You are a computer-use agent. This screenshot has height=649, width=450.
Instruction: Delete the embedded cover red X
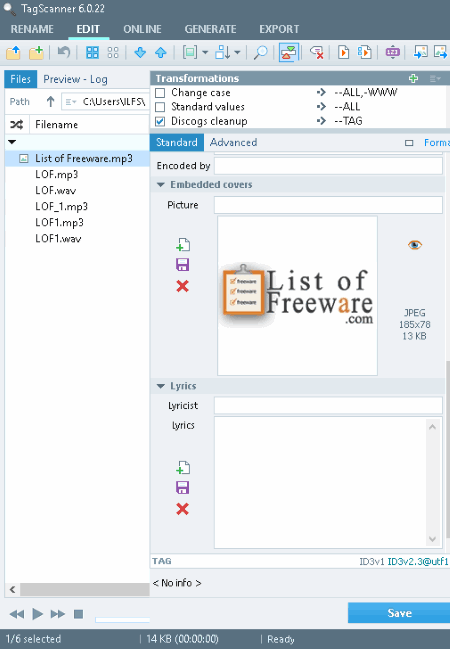click(183, 286)
